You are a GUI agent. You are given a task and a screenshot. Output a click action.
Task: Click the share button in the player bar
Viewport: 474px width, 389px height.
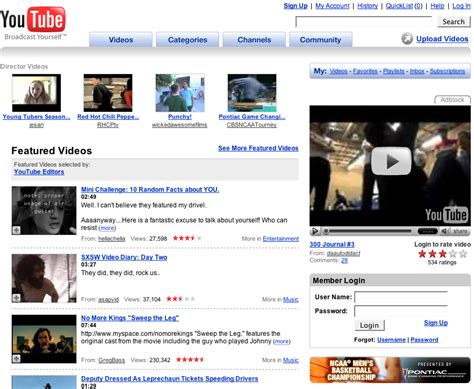pos(460,231)
